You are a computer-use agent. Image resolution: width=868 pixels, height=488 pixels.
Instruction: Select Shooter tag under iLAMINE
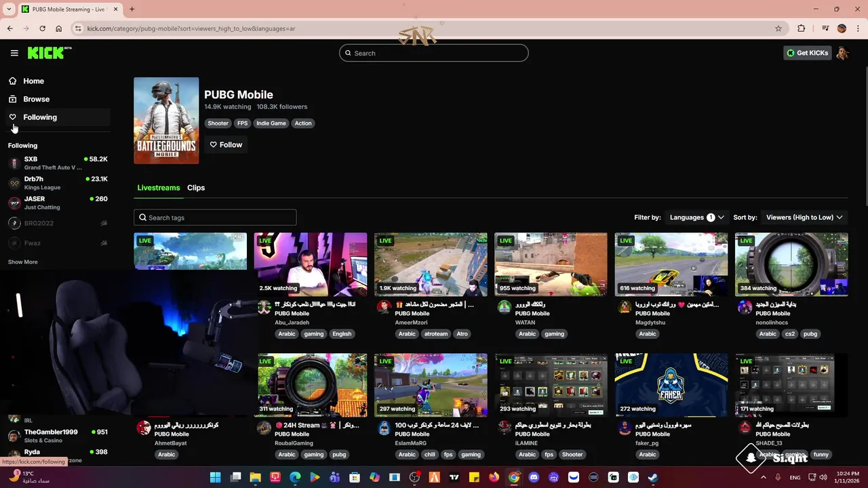(572, 455)
